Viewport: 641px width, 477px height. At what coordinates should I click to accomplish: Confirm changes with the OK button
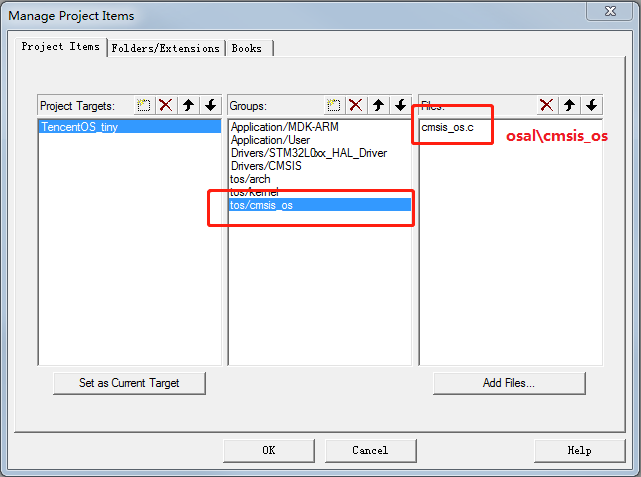(x=268, y=450)
